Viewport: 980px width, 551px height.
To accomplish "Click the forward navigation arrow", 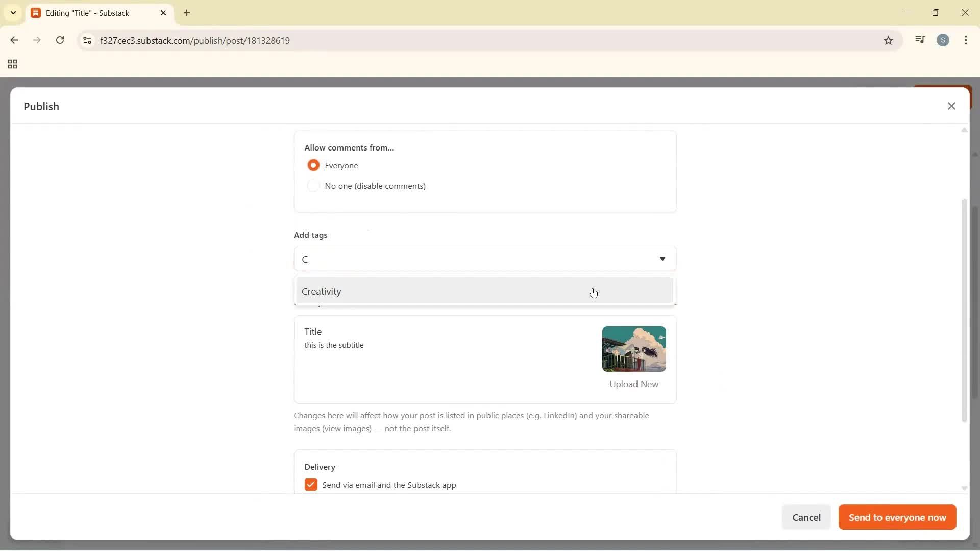I will pos(37,40).
